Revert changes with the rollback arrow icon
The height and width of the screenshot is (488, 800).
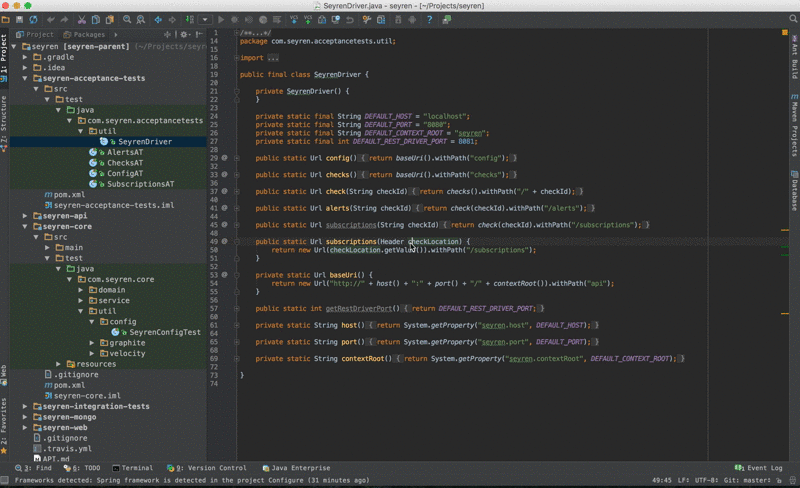tap(349, 19)
